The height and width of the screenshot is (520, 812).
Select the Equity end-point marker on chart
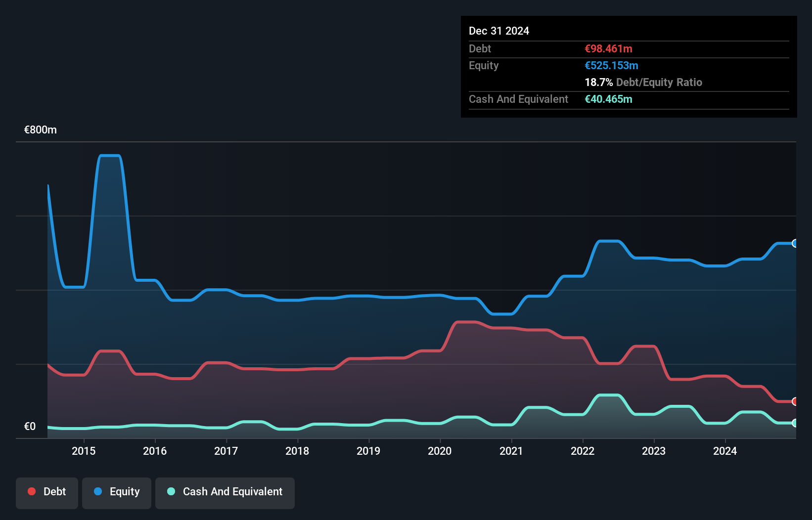[795, 243]
